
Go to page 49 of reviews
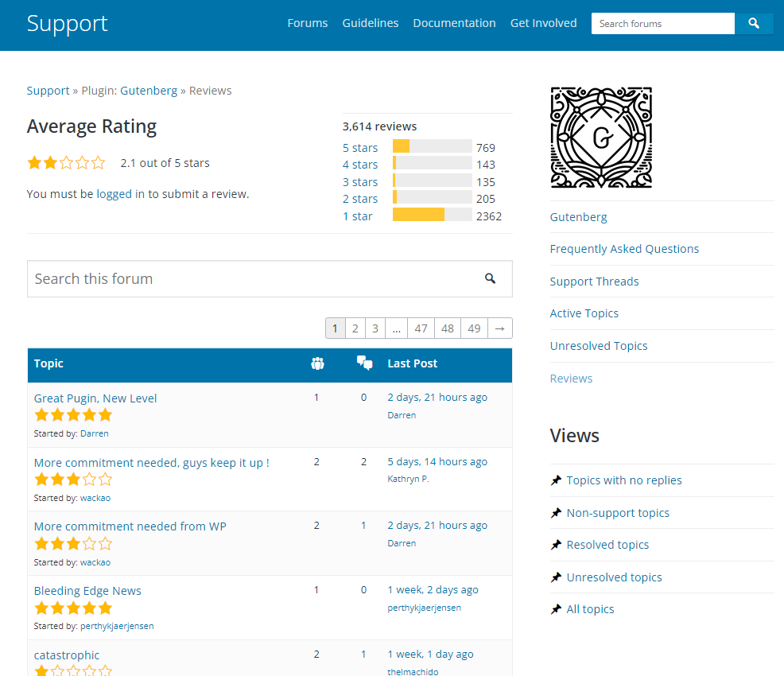click(474, 328)
